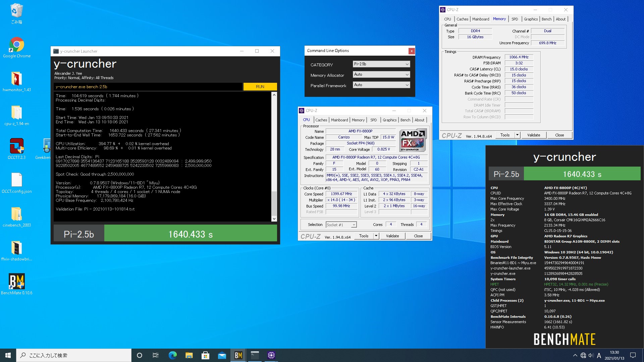This screenshot has width=644, height=362.
Task: Switch to CPU-Z taskbar icon
Action: coord(271,355)
